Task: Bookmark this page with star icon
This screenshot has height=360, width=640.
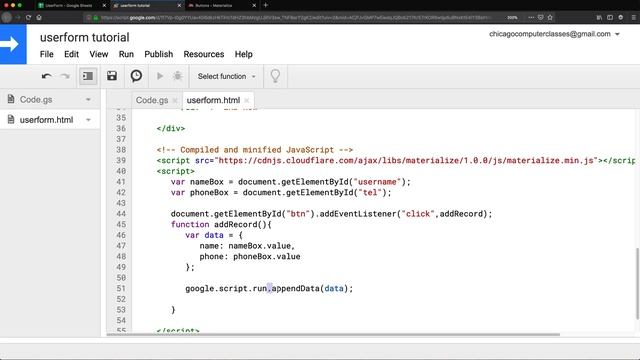Action: [x=550, y=18]
